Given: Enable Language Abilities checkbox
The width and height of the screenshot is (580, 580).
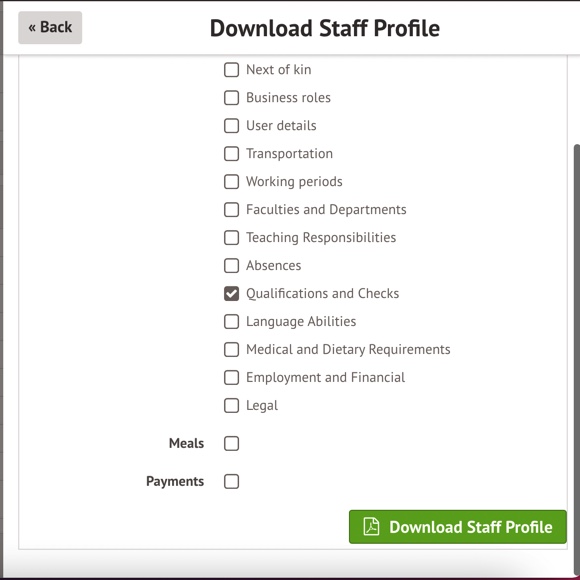Looking at the screenshot, I should point(232,321).
